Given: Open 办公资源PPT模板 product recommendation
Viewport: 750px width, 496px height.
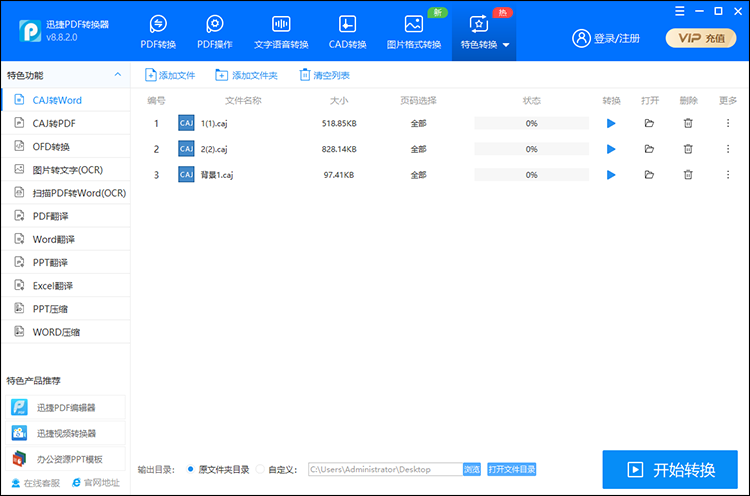Looking at the screenshot, I should [66, 459].
